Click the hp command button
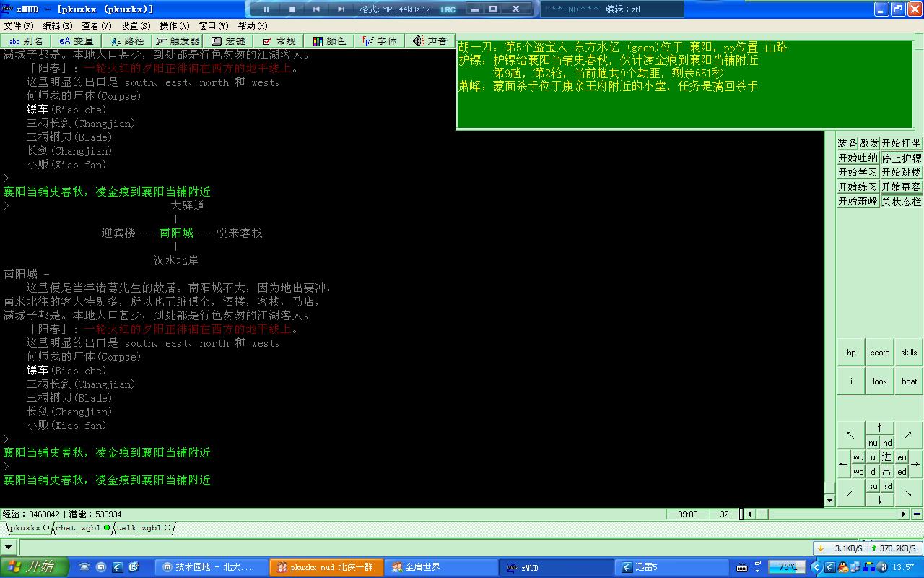The height and width of the screenshot is (578, 924). tap(851, 353)
